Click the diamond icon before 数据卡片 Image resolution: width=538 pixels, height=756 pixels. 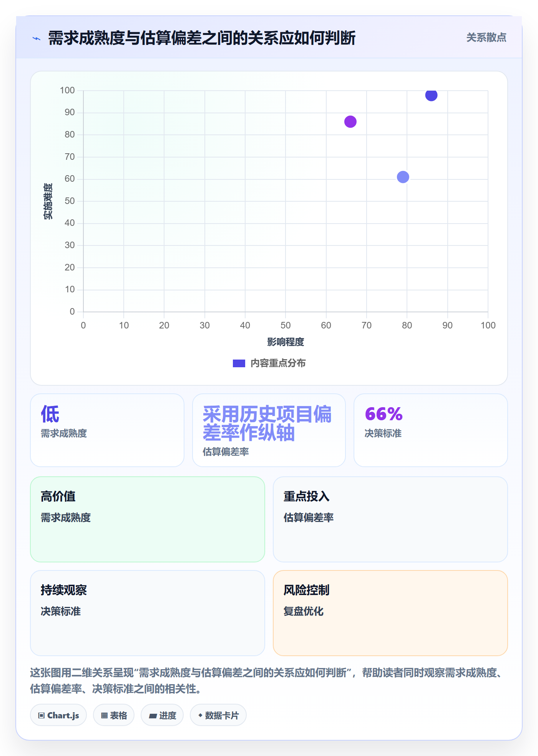[200, 715]
